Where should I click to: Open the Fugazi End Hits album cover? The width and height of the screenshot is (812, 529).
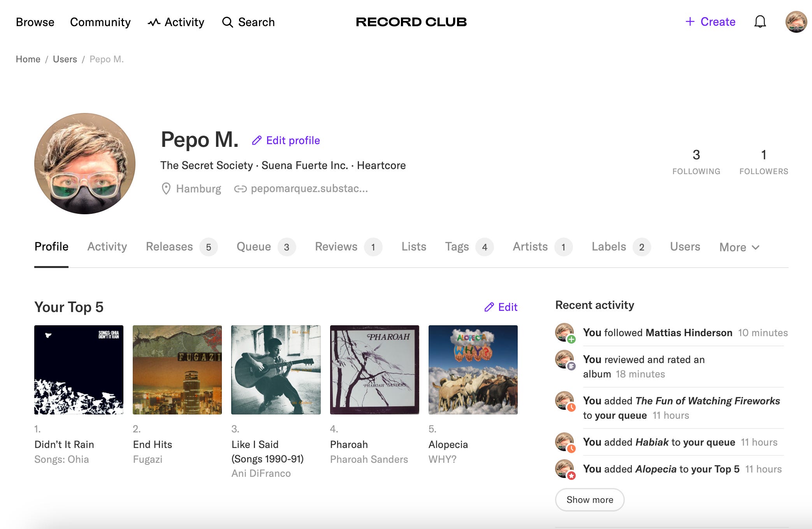[177, 370]
